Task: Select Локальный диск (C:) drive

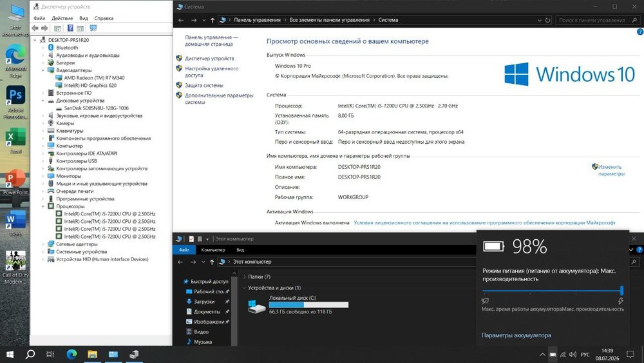Action: click(299, 304)
